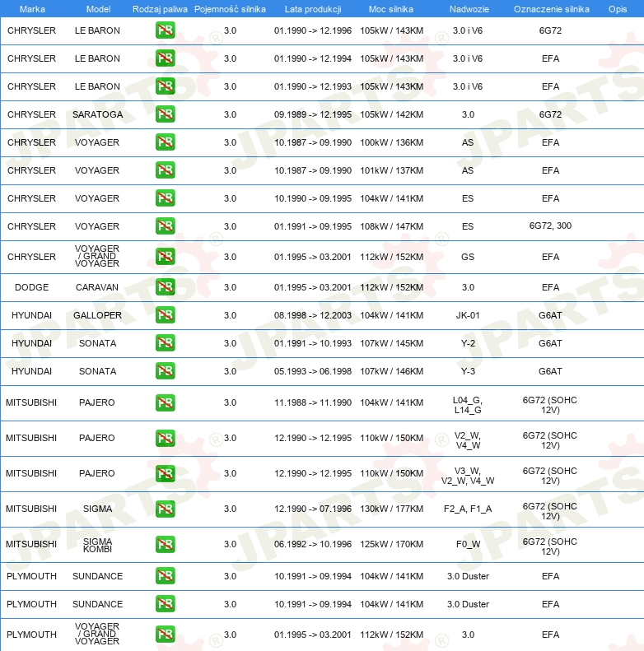
Task: Click the fuel icon in the Voyager 10.1990 -> 09.1995 row
Action: (166, 198)
